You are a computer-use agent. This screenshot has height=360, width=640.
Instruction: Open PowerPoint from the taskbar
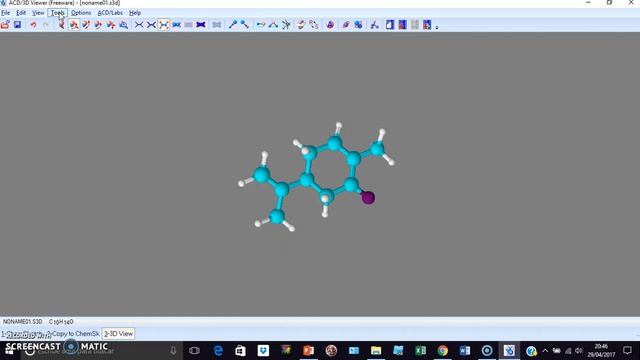coord(308,351)
